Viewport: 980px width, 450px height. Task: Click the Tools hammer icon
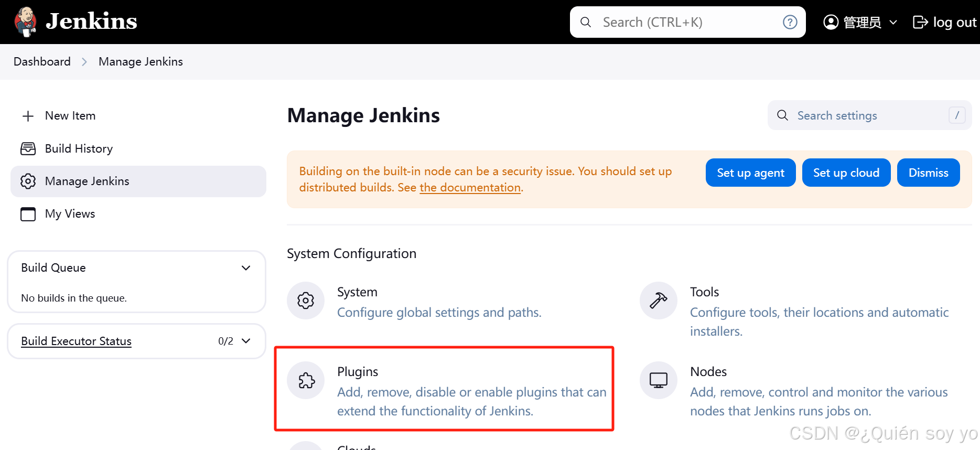pyautogui.click(x=659, y=301)
